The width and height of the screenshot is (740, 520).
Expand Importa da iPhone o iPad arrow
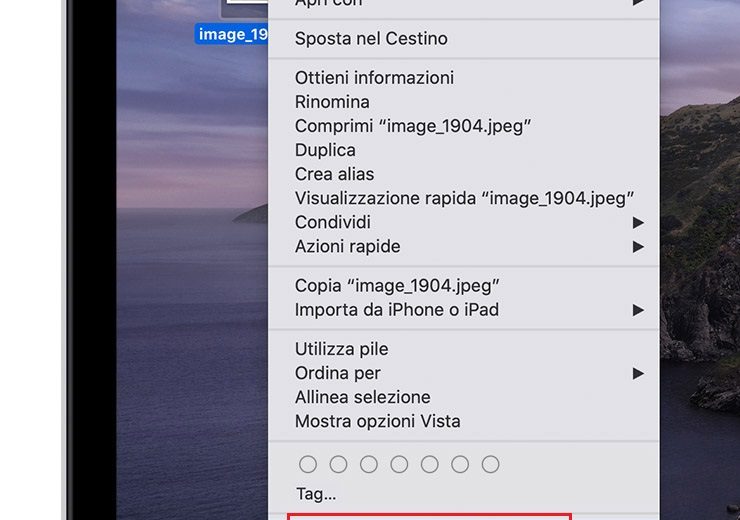[638, 310]
